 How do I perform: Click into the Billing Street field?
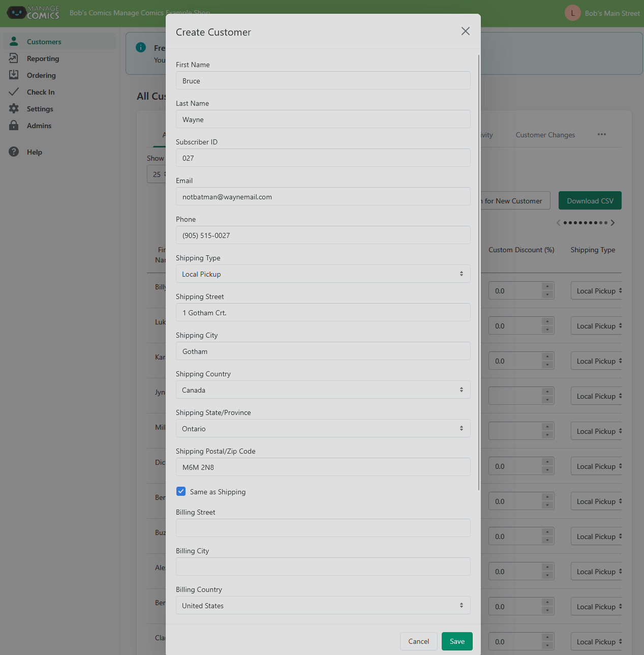tap(323, 528)
